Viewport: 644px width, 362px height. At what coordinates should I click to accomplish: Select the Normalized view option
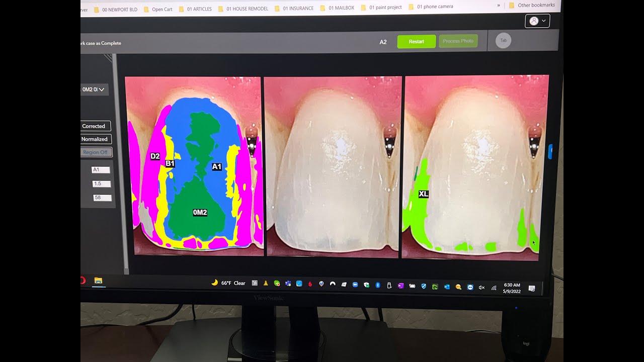pos(95,139)
